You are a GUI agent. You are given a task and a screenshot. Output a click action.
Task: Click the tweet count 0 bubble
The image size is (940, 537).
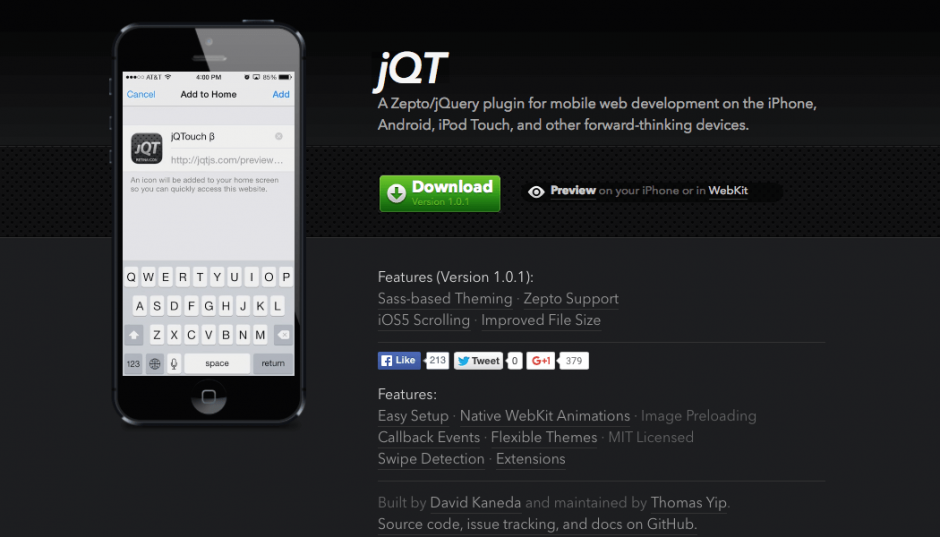pos(514,360)
